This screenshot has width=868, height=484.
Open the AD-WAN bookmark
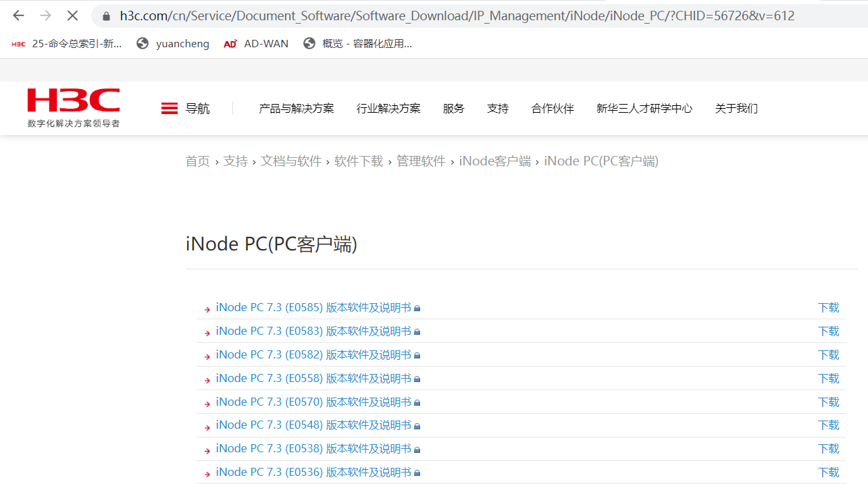tap(256, 44)
